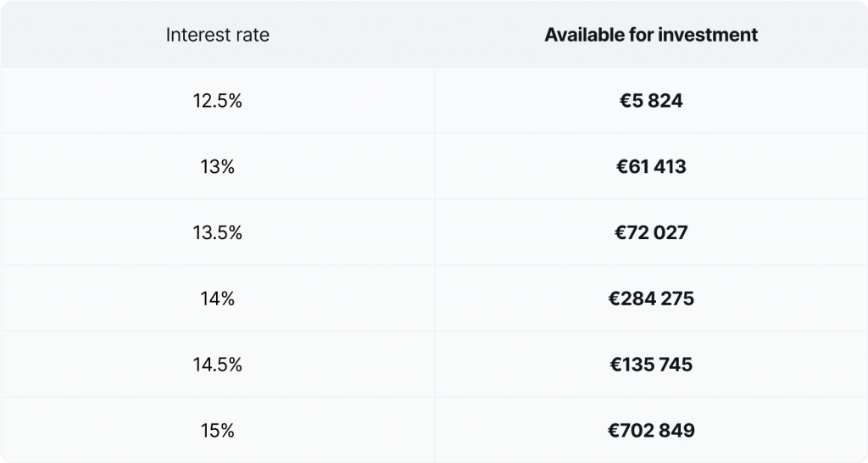Select the 15% interest rate cell
868x463 pixels.
click(218, 430)
